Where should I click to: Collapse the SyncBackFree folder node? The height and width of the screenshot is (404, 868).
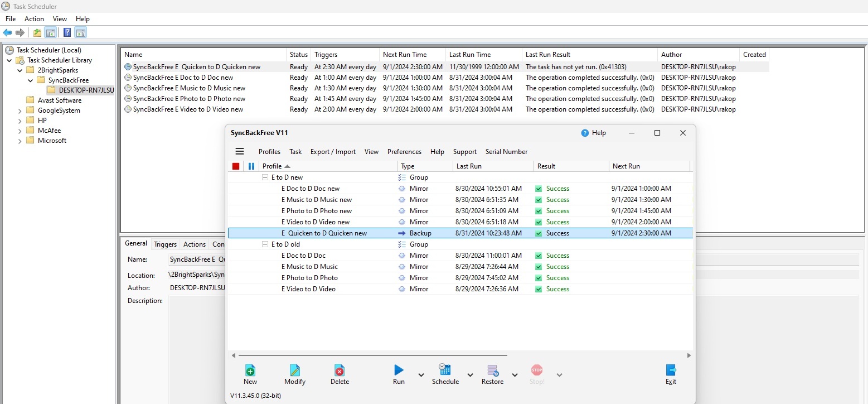point(31,80)
